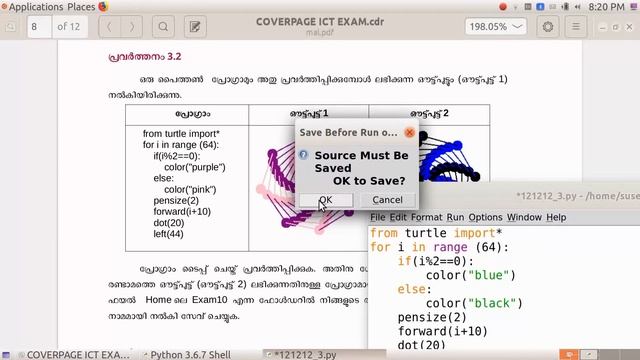Viewport: 640px width, 360px height.
Task: Open the PDF viewer hamburger menu
Action: tap(576, 27)
